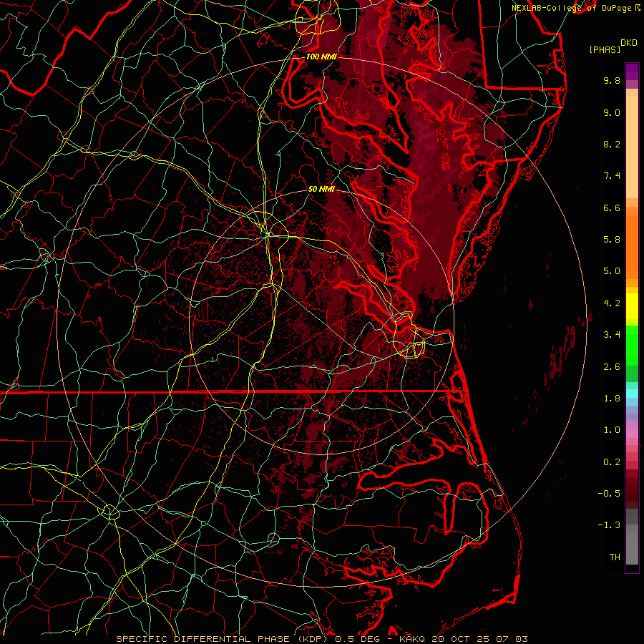The width and height of the screenshot is (644, 644).
Task: Click the -1.3 scale value
Action: coord(609,525)
